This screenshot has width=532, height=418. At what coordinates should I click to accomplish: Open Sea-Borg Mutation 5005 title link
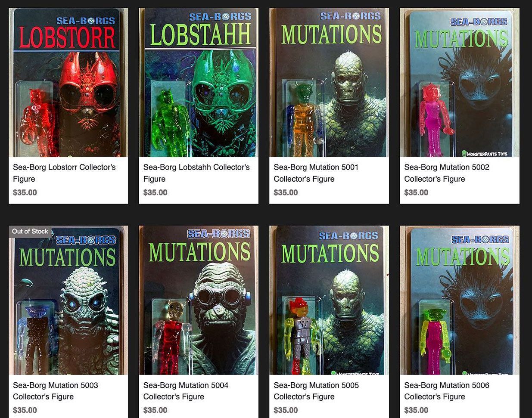316,391
